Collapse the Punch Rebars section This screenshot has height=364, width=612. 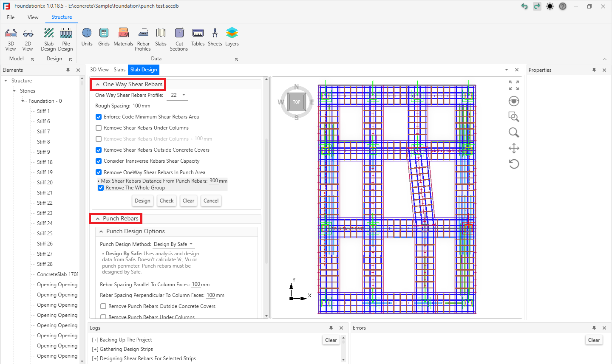[x=98, y=219]
